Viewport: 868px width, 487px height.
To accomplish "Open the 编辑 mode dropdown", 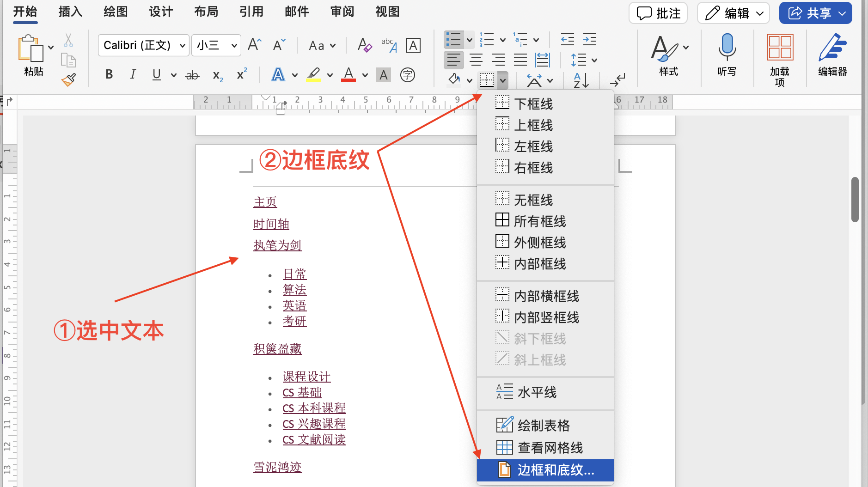I will 733,13.
